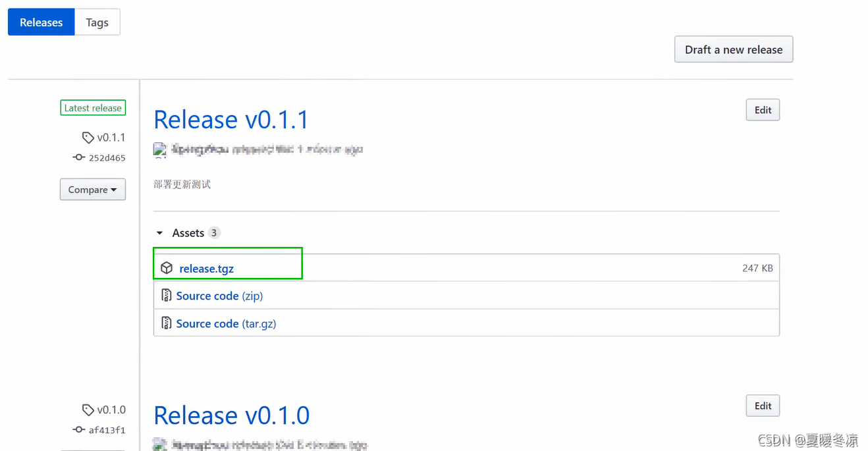Switch to the Releases tab

click(41, 22)
